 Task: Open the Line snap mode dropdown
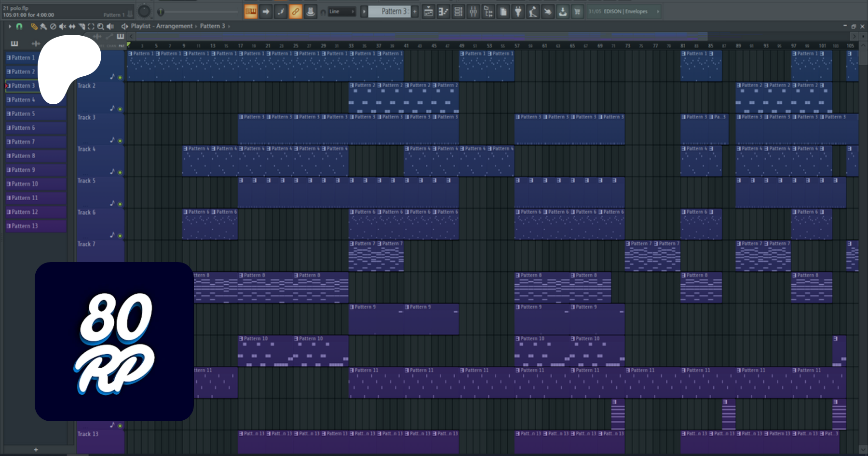[x=342, y=12]
